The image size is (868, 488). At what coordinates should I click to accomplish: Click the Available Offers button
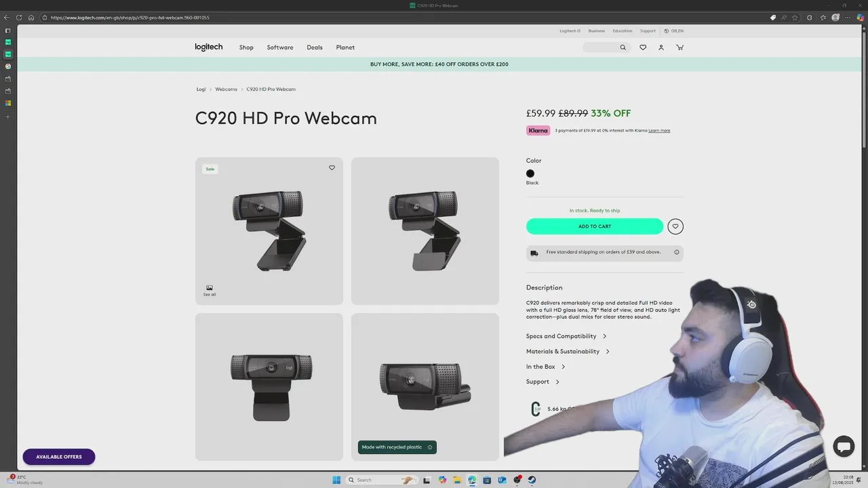(59, 457)
